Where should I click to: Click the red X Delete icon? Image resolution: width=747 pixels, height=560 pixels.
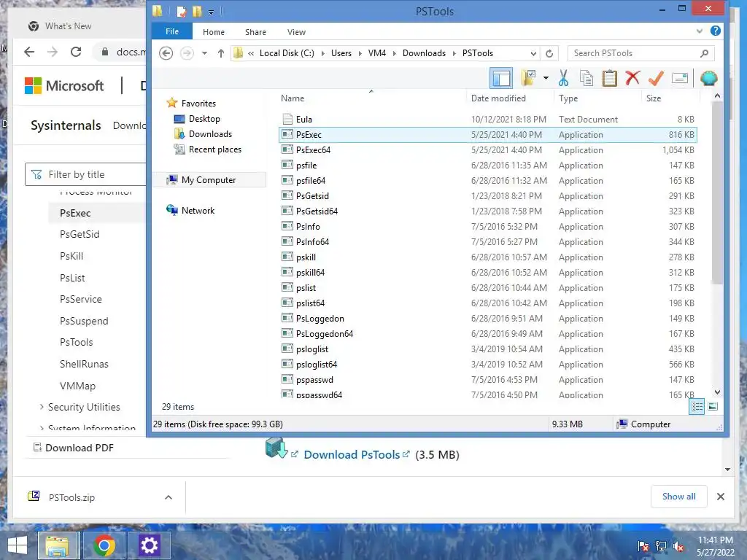[x=632, y=78]
